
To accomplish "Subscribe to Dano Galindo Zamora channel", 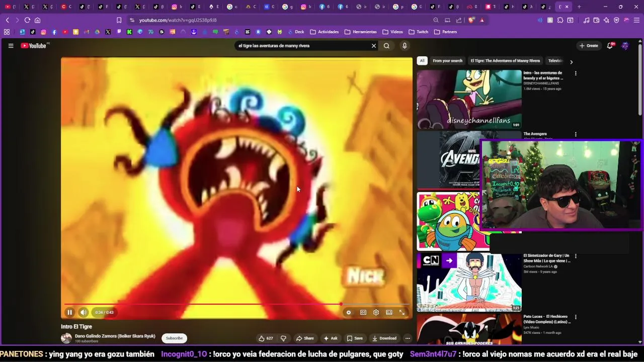I will click(x=175, y=338).
